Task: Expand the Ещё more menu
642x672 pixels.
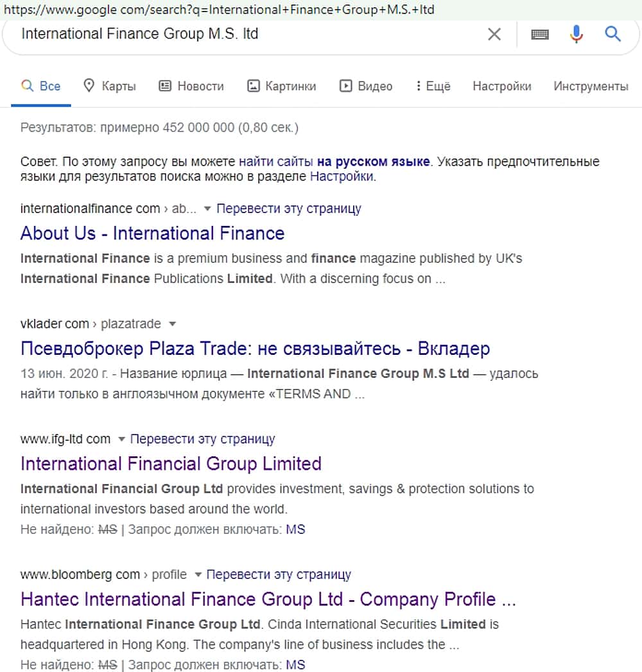Action: click(433, 86)
